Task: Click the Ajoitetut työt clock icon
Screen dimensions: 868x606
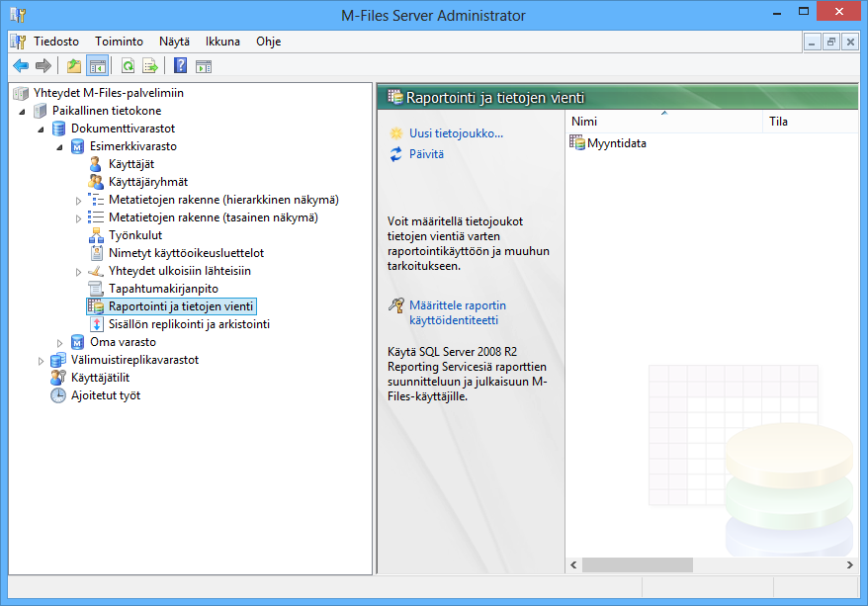Action: (58, 395)
